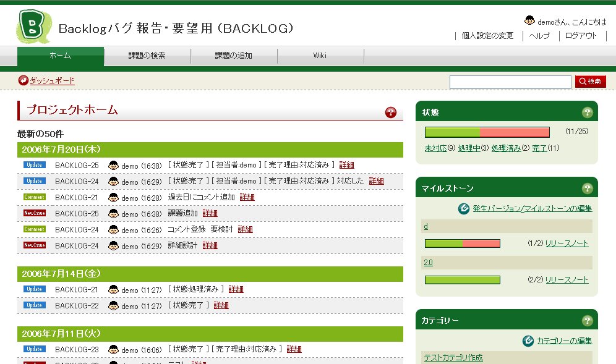Click demo avatar in BACKLOG-23 row
Screen dimensions: 616x364
pos(114,349)
